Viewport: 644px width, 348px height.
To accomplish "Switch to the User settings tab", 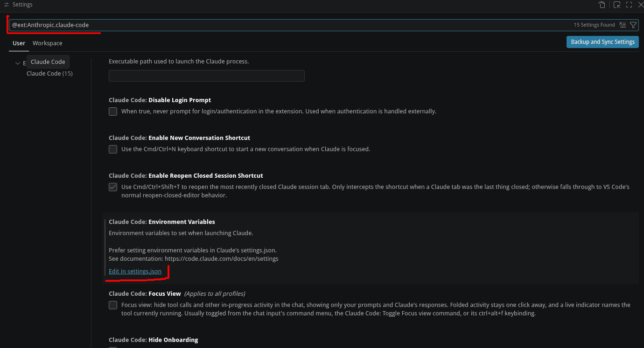I will click(x=19, y=43).
